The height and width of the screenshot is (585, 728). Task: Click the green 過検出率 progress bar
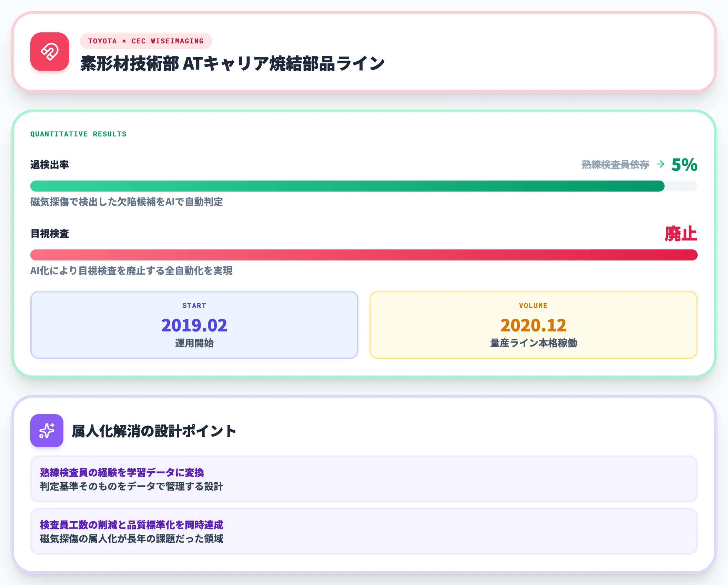[364, 186]
